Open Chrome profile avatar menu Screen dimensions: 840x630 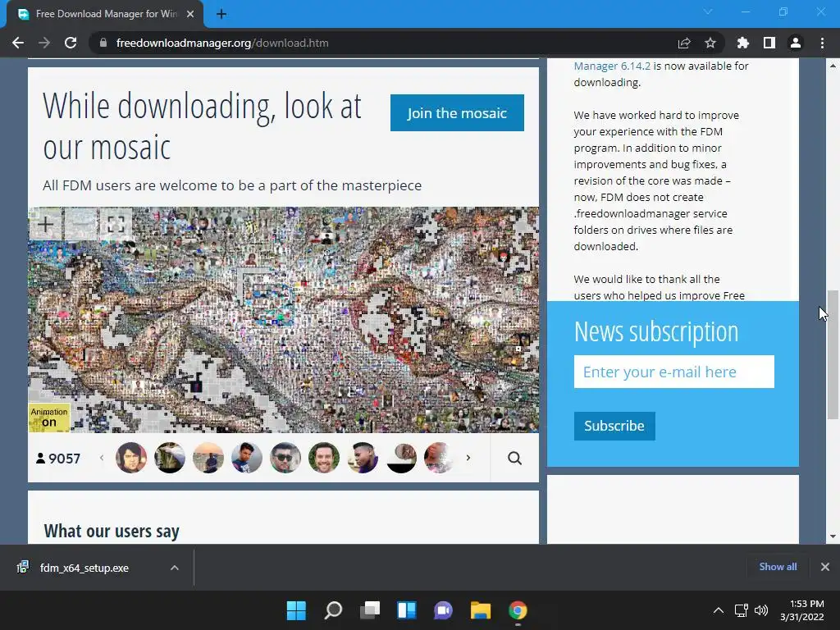click(x=796, y=43)
